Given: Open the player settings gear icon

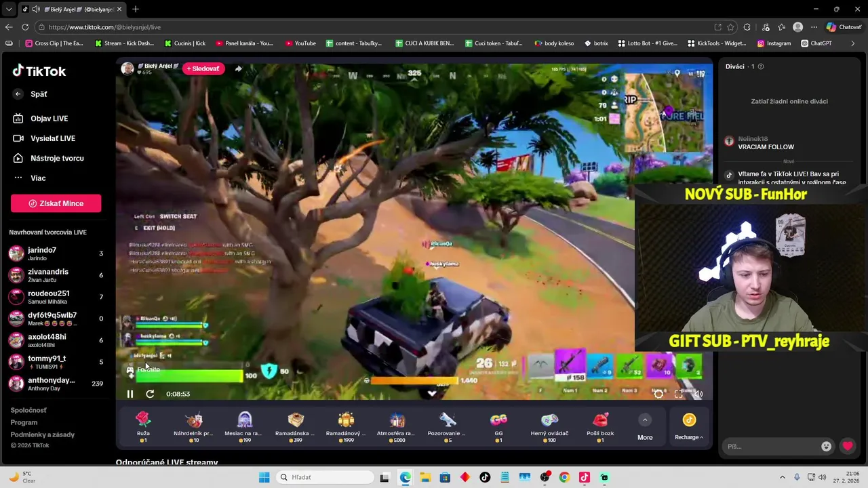Looking at the screenshot, I should 658,394.
